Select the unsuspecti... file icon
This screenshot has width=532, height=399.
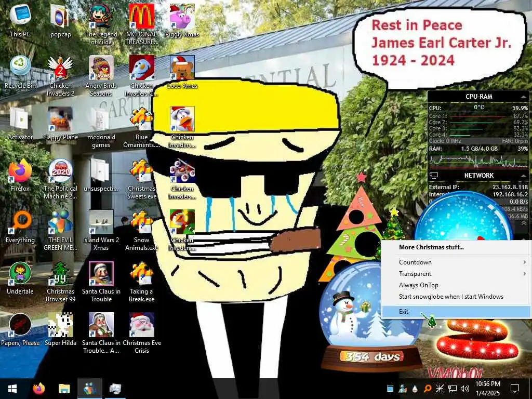(x=101, y=175)
